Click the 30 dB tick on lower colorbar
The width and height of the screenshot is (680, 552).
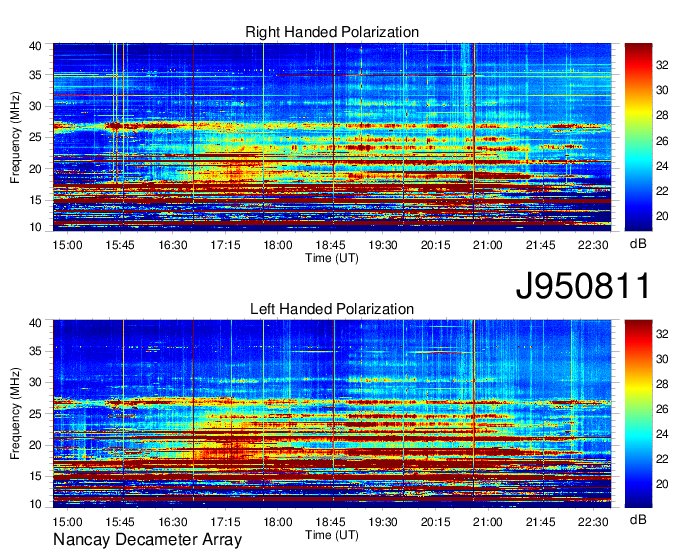(662, 359)
